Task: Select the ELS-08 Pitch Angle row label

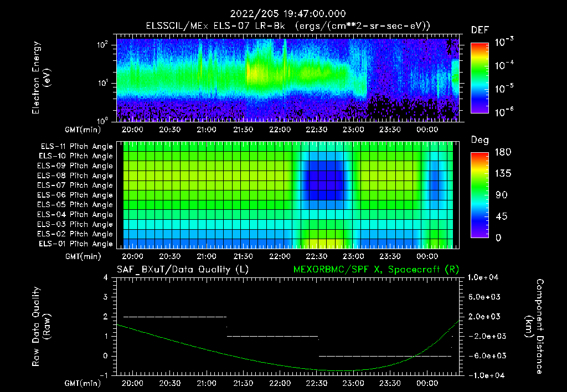Action: click(75, 176)
